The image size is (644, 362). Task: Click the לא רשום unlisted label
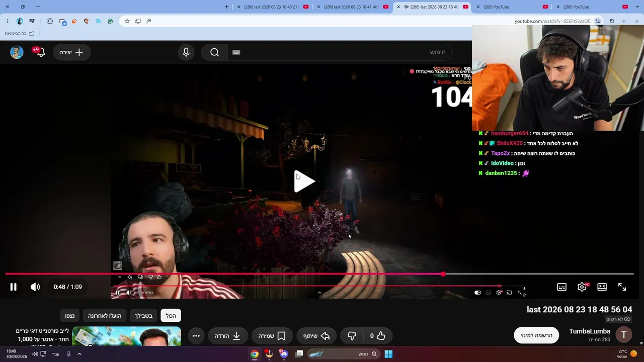(619, 319)
